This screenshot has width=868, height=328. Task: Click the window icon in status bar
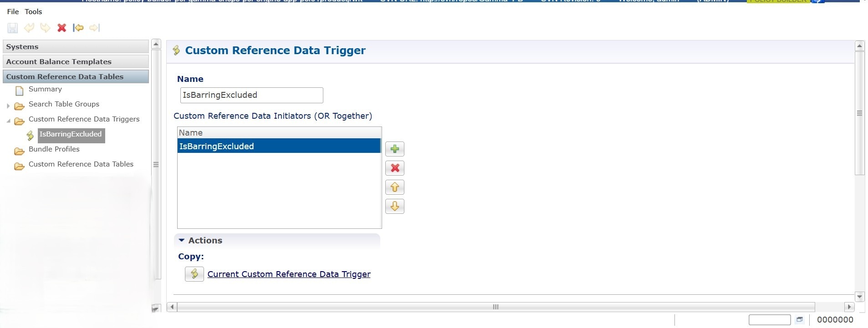(799, 320)
